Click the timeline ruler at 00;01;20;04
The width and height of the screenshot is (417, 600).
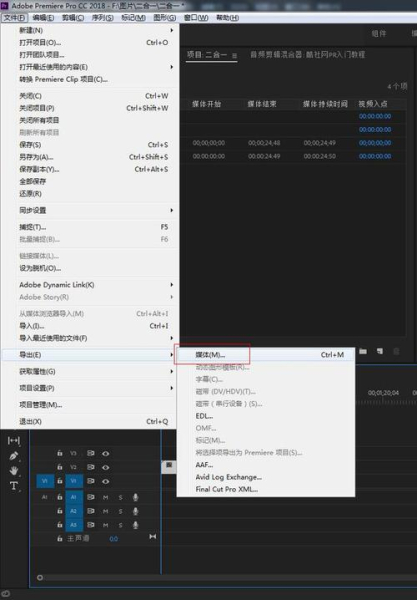[x=383, y=393]
